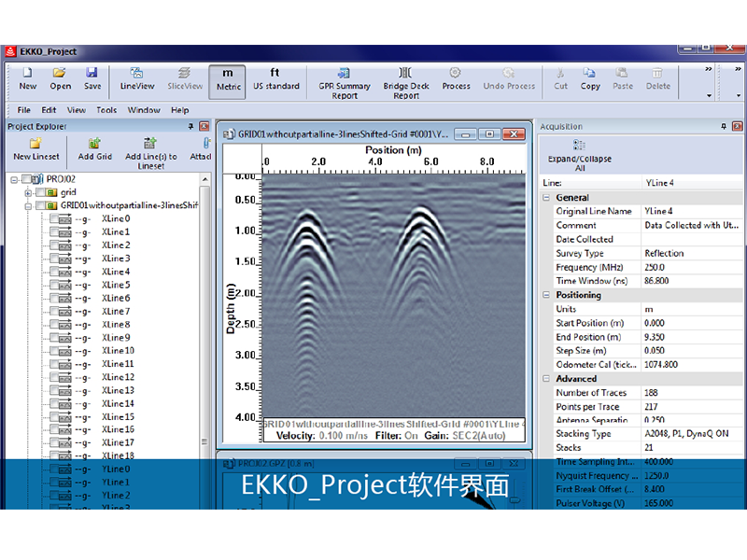Select YLine2 in the tree
Viewport: 747px width, 560px height.
(x=116, y=496)
